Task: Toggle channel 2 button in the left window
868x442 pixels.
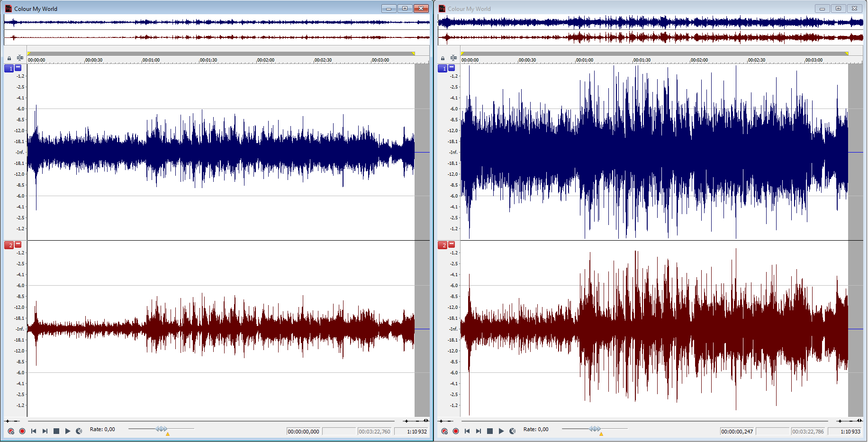Action: (9, 245)
